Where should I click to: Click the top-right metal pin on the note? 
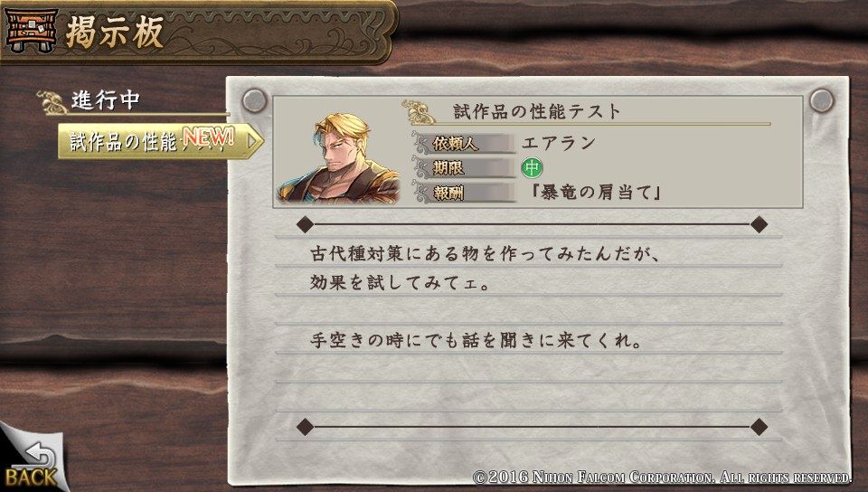click(822, 100)
